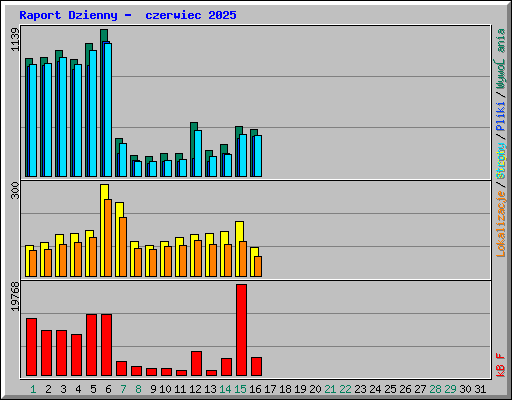
Task: Click the bottom axis value 19768
Action: coord(15,297)
